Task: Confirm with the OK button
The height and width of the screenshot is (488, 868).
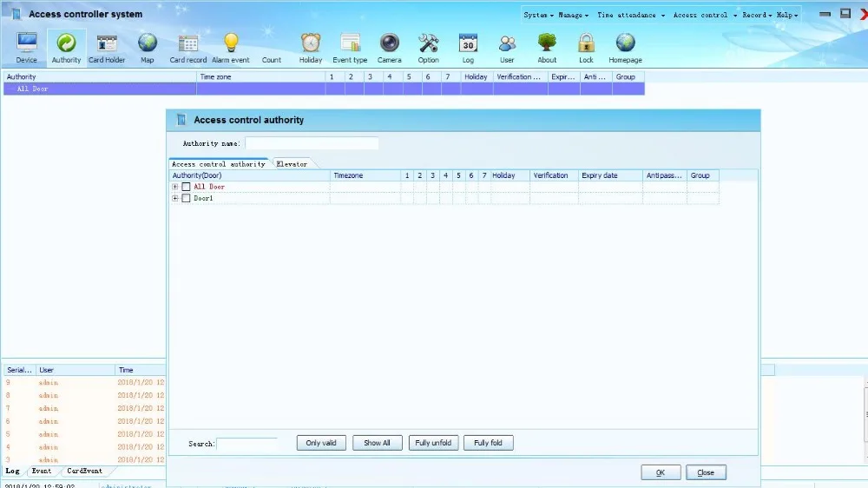Action: [661, 472]
